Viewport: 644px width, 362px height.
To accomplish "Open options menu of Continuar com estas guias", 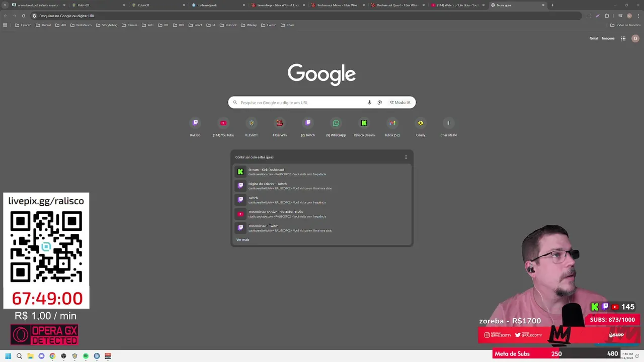I will (406, 157).
